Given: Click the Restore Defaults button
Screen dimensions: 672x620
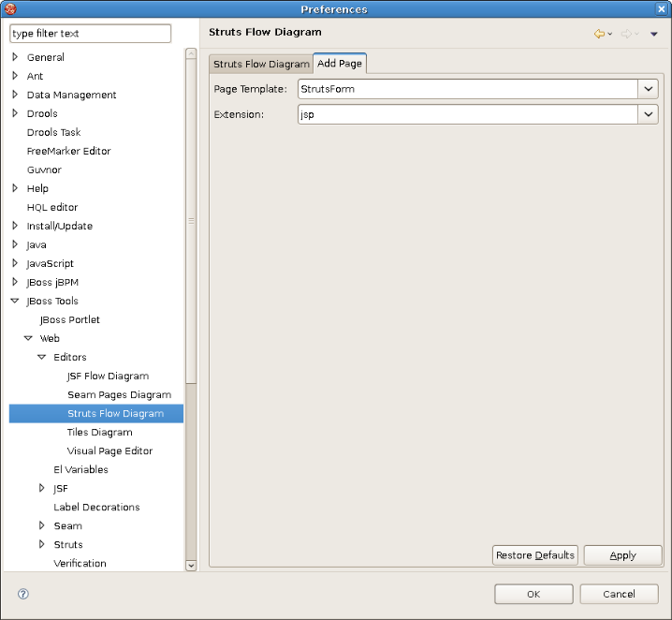Looking at the screenshot, I should 534,555.
